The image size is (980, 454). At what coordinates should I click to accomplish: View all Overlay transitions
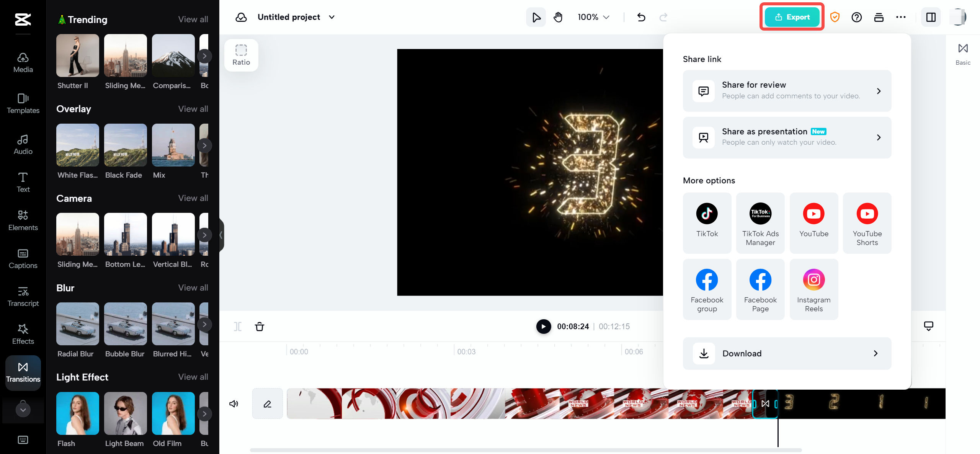click(193, 109)
